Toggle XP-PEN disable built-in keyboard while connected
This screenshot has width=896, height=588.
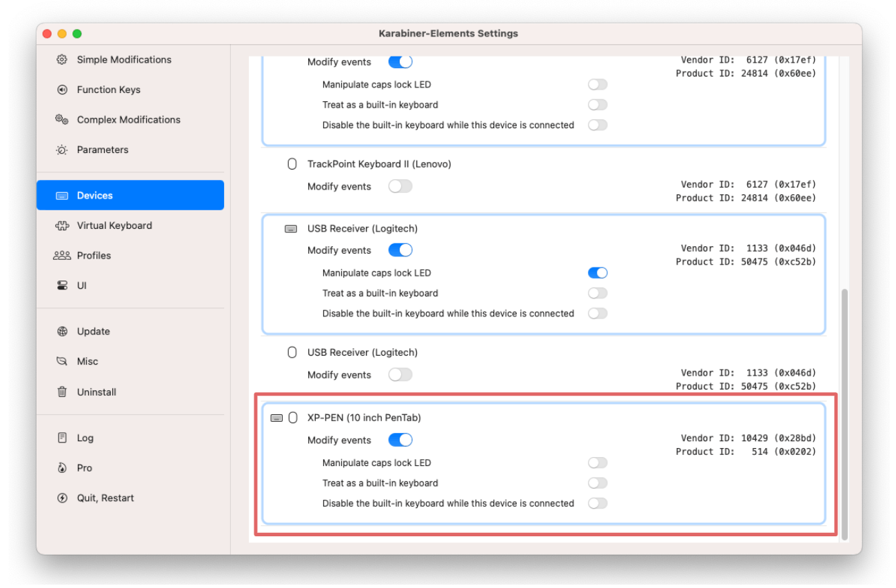pyautogui.click(x=598, y=503)
